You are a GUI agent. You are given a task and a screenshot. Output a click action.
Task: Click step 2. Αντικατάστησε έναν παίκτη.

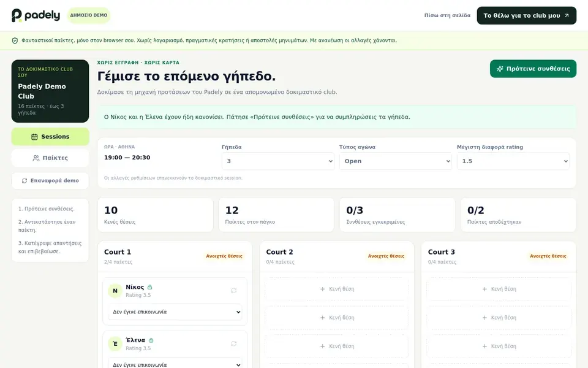point(47,226)
